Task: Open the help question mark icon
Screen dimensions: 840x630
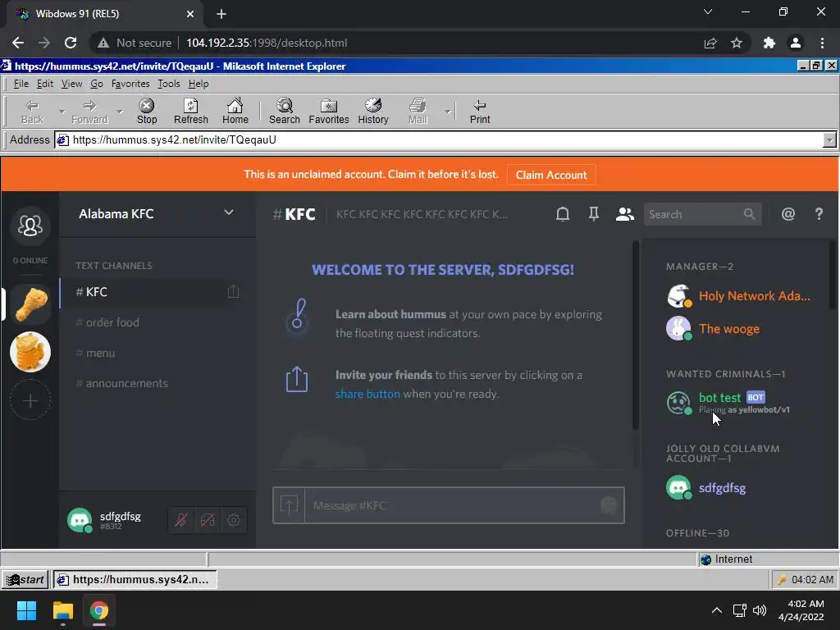Action: (x=819, y=214)
